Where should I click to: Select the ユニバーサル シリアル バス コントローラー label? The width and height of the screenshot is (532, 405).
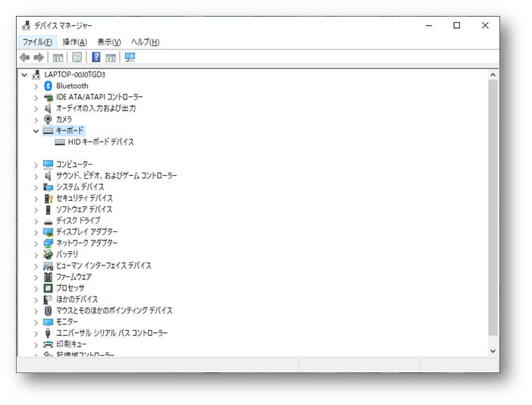(x=112, y=333)
